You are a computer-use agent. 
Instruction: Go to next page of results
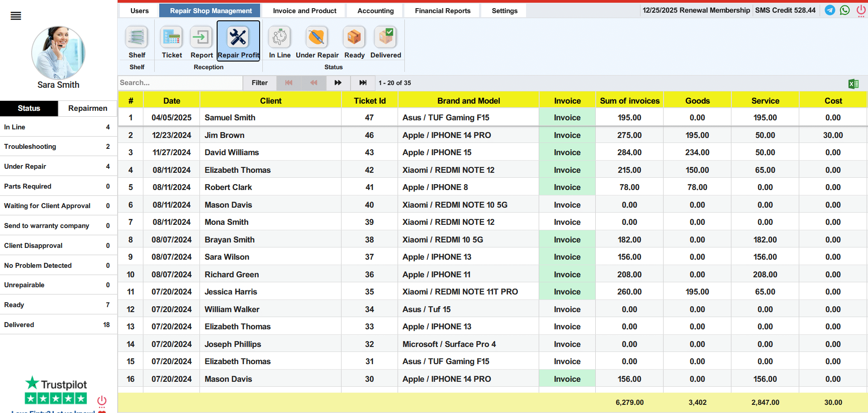[x=338, y=83]
